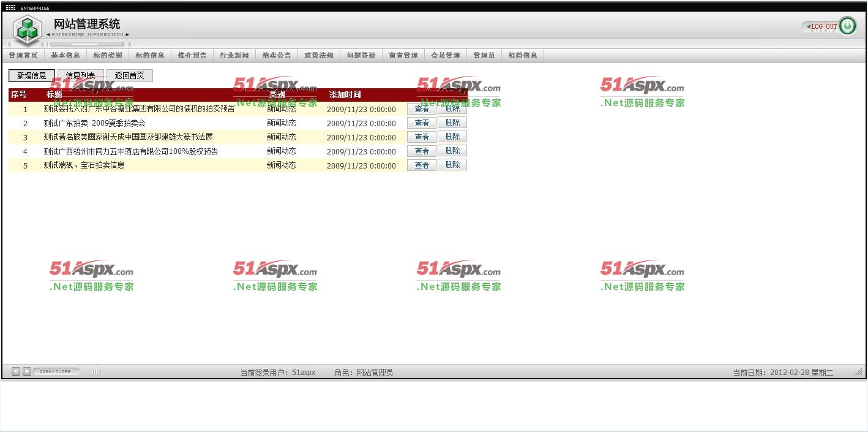The width and height of the screenshot is (868, 432).
Task: Click sequence number 4 cell
Action: point(25,151)
